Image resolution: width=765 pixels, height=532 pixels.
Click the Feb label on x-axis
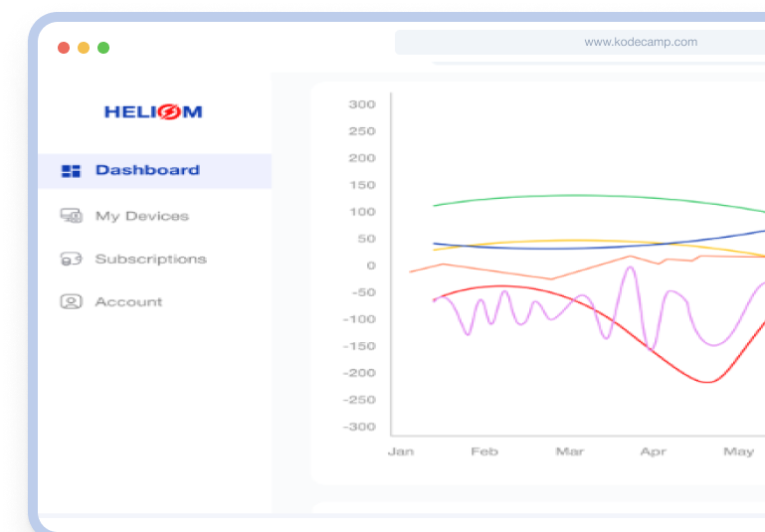tap(484, 451)
